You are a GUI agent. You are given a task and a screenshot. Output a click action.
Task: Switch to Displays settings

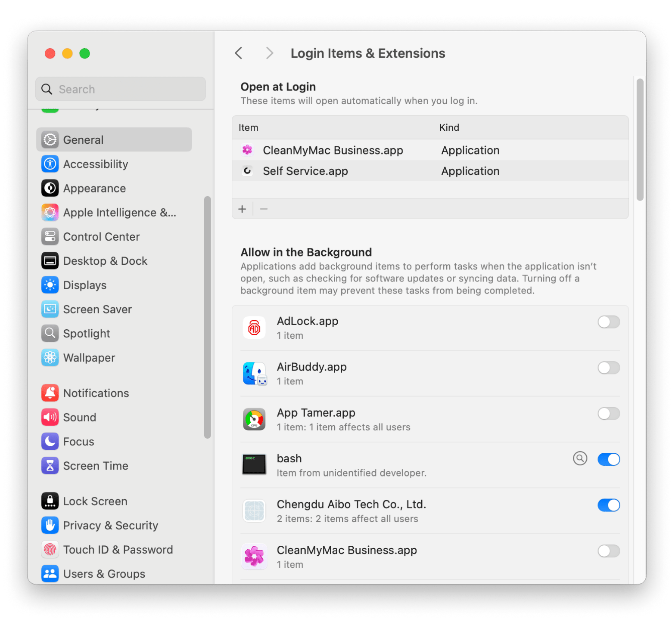114,285
